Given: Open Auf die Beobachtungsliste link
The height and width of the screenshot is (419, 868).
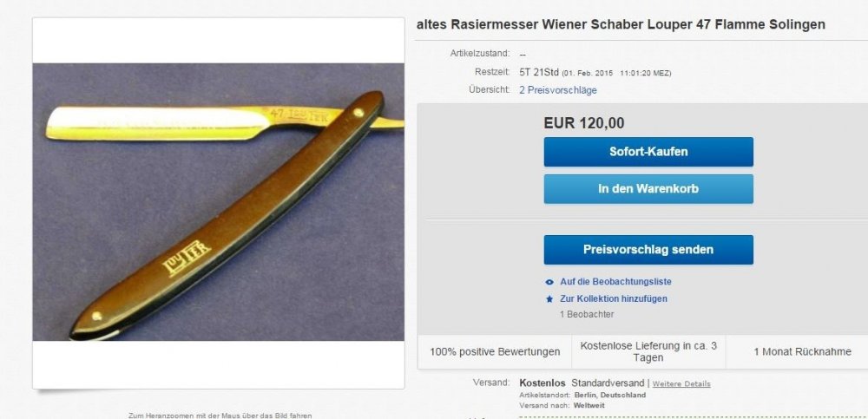Looking at the screenshot, I should (615, 282).
